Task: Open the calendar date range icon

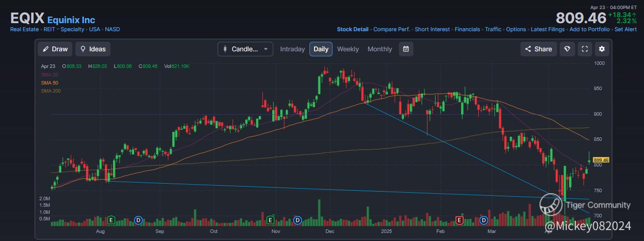Action: click(x=406, y=49)
